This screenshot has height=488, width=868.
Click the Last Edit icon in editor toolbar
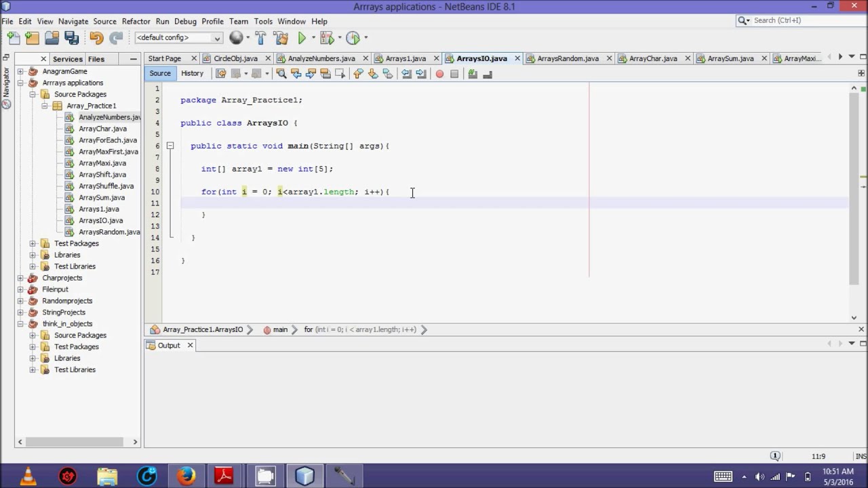(220, 73)
